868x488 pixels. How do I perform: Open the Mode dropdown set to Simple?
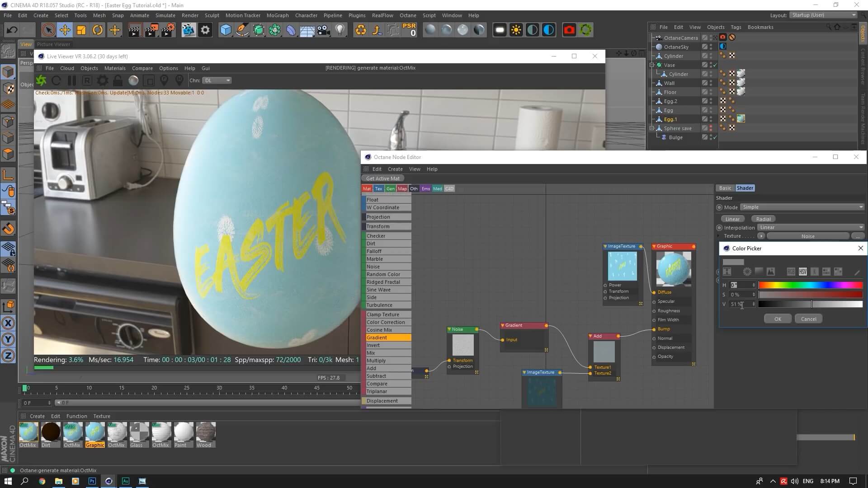coord(802,207)
